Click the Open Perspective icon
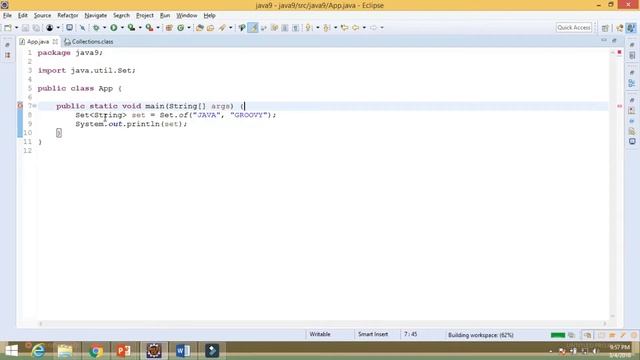This screenshot has width=640, height=360. coord(605,28)
